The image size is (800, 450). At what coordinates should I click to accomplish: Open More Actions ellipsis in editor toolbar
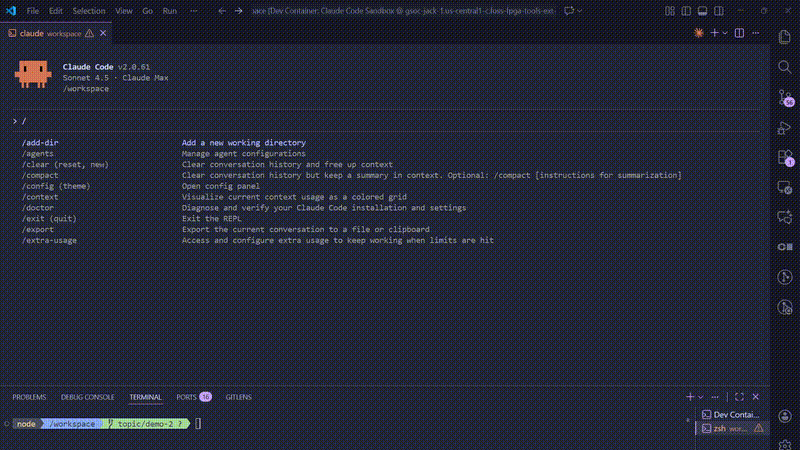click(x=756, y=33)
